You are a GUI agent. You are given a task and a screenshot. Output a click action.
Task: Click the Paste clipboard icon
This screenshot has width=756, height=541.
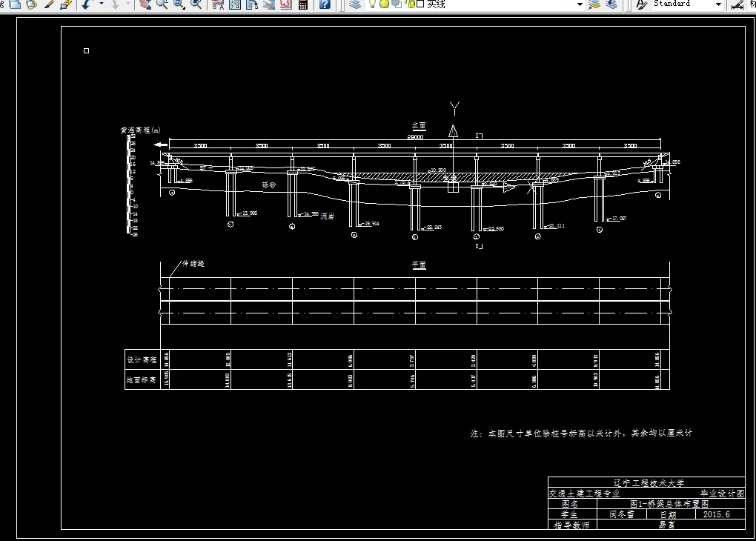pyautogui.click(x=32, y=4)
